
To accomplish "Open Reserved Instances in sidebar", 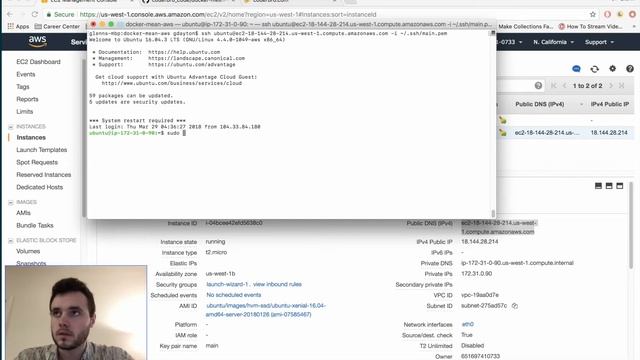I will click(44, 175).
